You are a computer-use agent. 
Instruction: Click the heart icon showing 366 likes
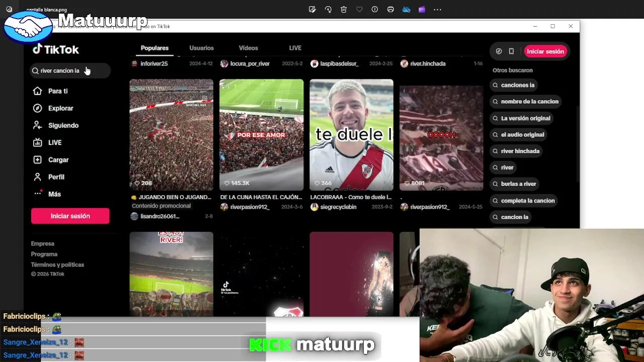[316, 184]
